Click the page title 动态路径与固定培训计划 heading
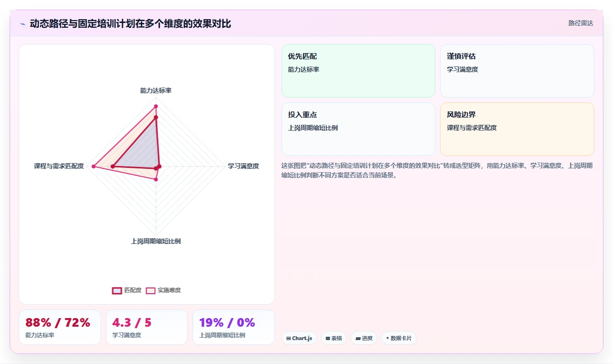This screenshot has width=613, height=364. click(x=130, y=23)
